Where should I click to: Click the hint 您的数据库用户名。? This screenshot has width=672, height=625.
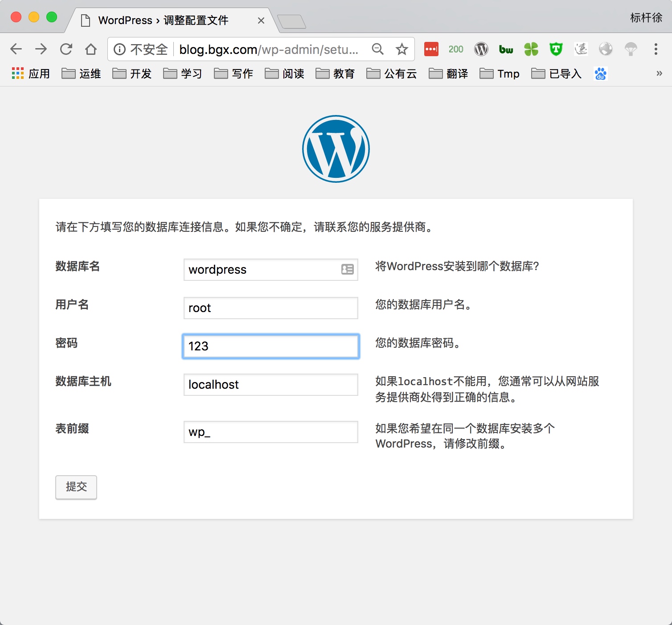(423, 305)
